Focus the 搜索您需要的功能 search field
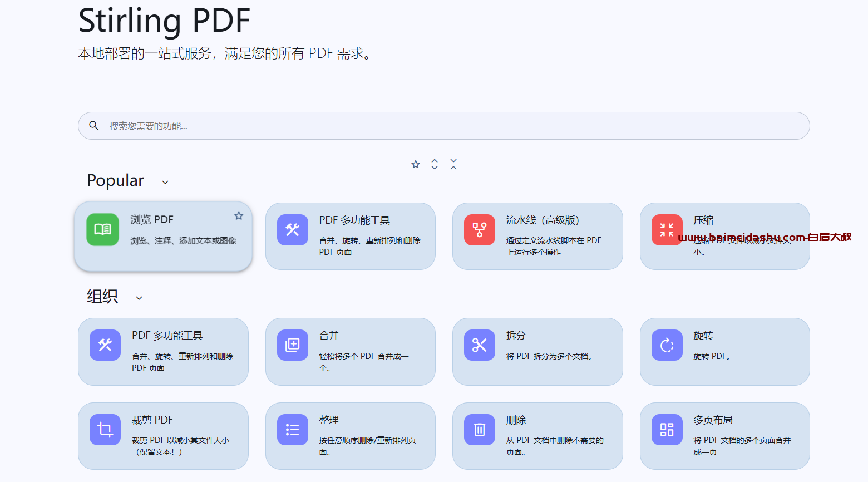 point(444,126)
